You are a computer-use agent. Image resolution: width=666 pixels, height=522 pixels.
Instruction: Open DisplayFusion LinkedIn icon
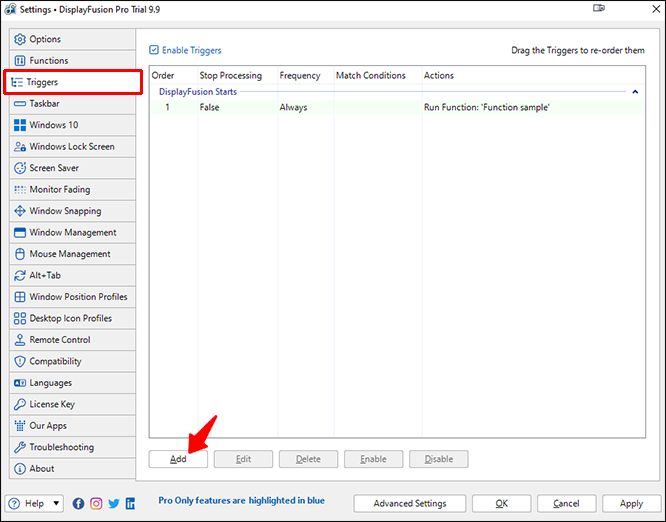pyautogui.click(x=130, y=504)
